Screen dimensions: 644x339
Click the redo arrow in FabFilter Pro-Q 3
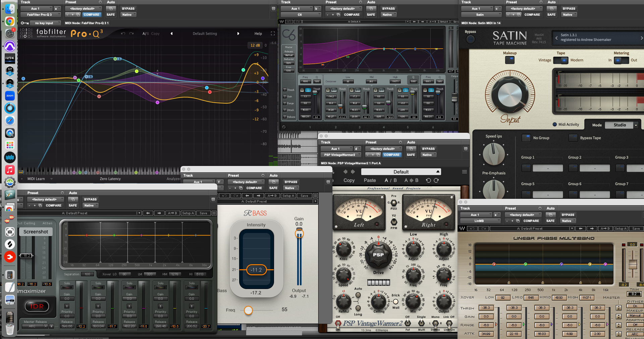pos(131,34)
